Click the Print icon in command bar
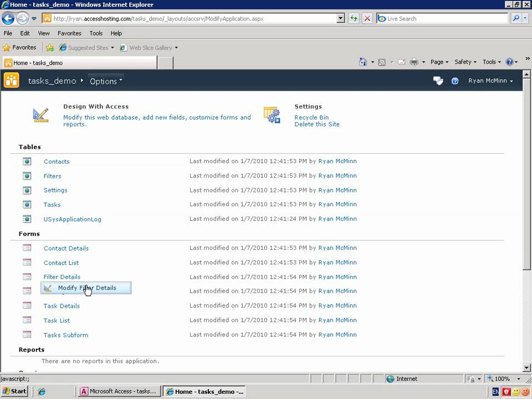The image size is (532, 399). tap(414, 62)
